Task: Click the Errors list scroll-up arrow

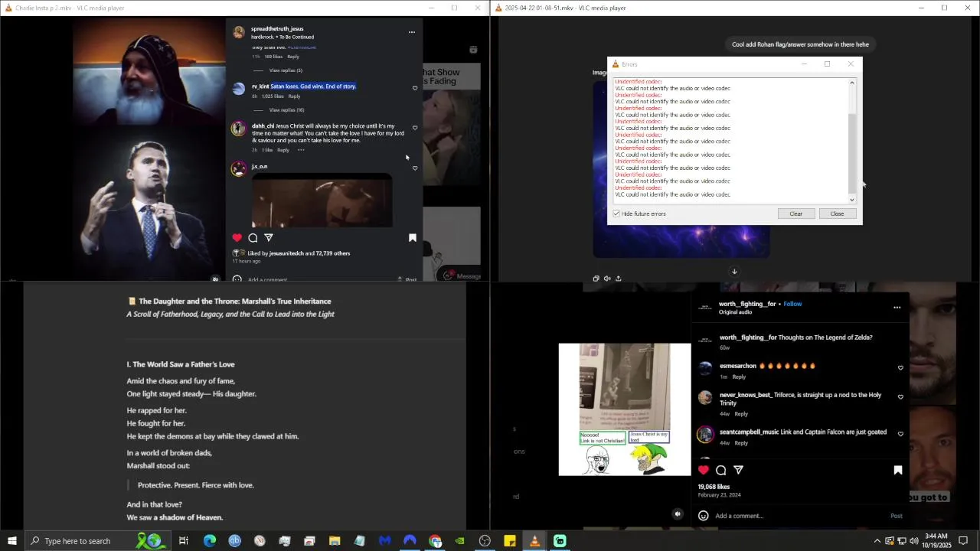Action: pyautogui.click(x=852, y=82)
